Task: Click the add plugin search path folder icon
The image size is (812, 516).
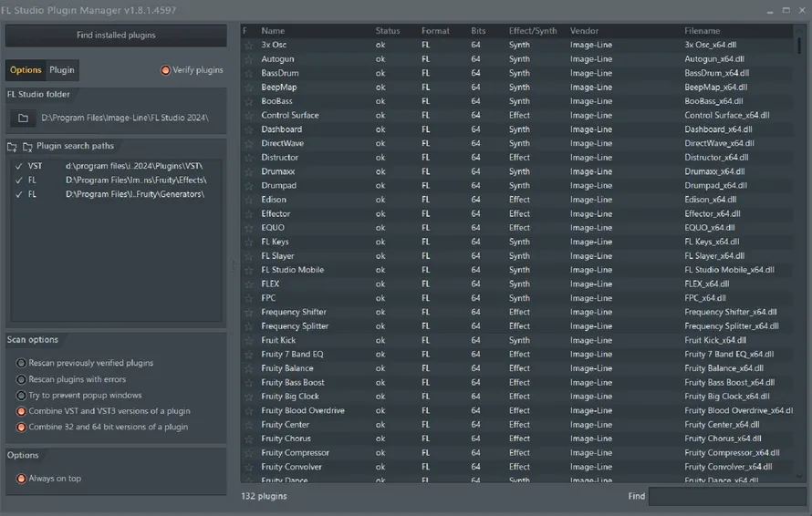Action: click(12, 147)
